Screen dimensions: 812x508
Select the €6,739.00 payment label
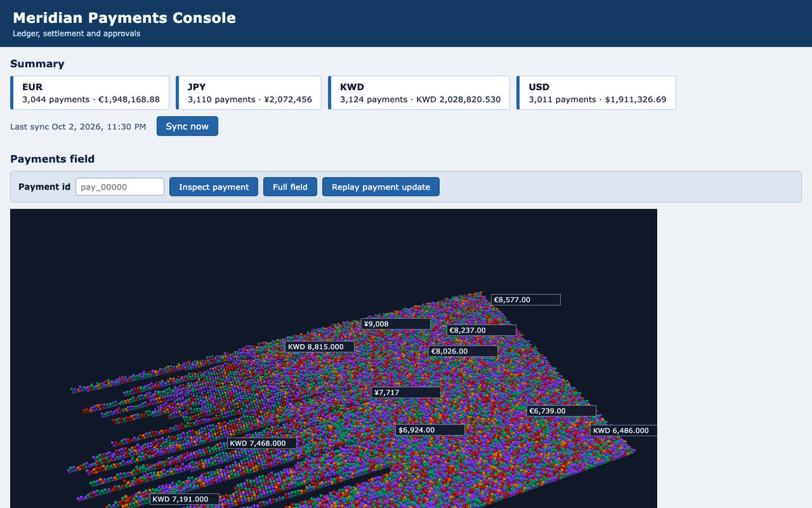click(562, 411)
